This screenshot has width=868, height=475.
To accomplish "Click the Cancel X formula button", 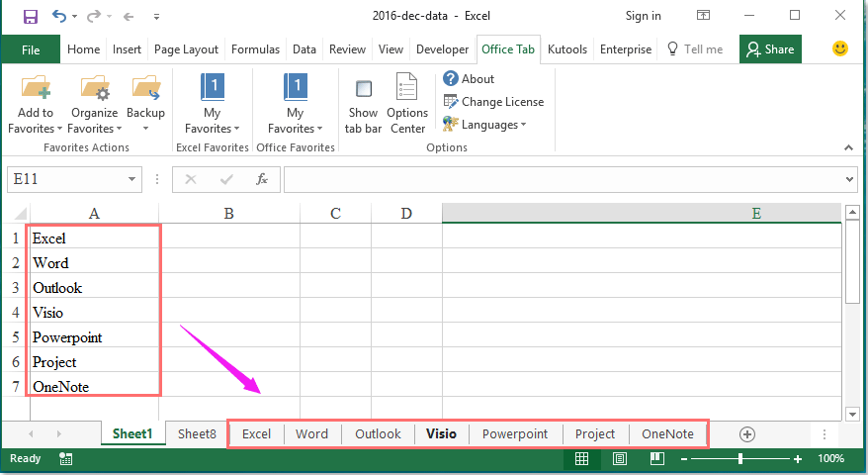I will coord(191,179).
